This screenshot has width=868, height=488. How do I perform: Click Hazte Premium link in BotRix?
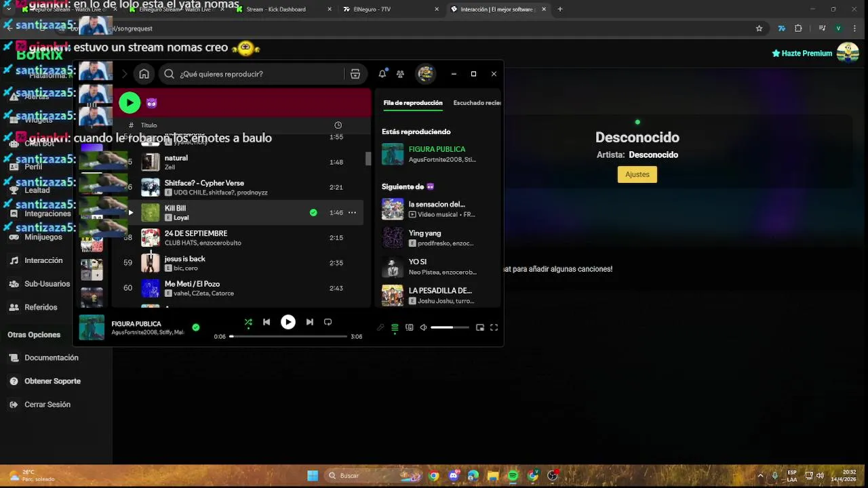(802, 54)
